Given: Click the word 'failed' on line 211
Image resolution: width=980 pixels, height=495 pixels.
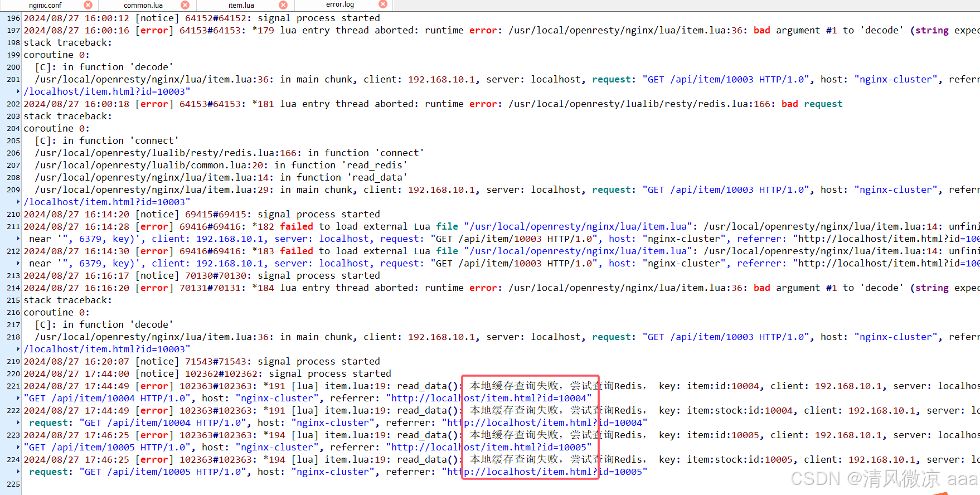Looking at the screenshot, I should (297, 227).
